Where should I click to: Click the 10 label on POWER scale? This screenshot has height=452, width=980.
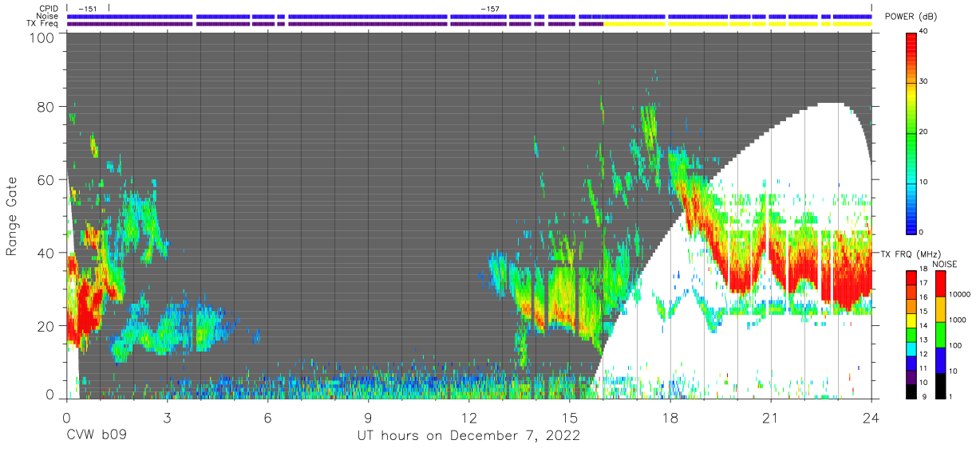925,182
